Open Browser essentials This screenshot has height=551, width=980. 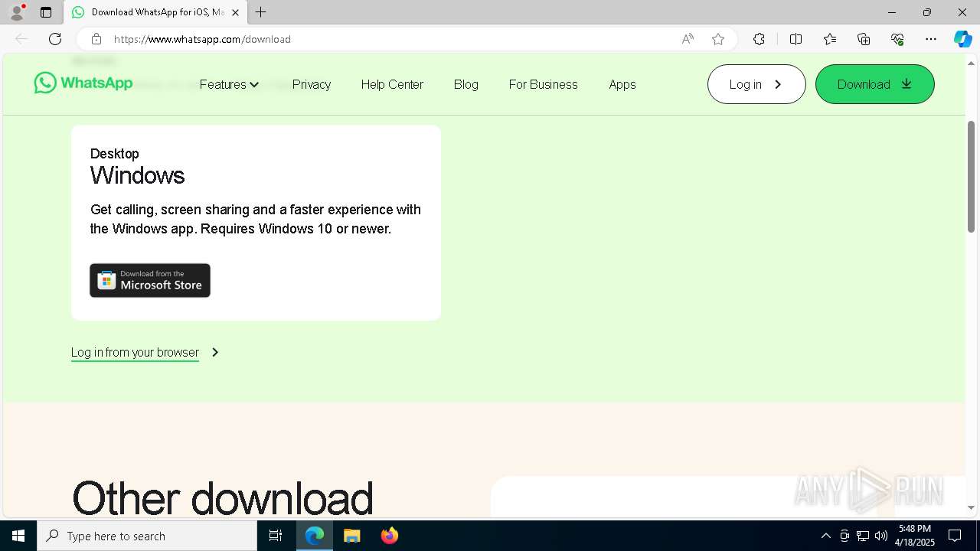pos(897,39)
